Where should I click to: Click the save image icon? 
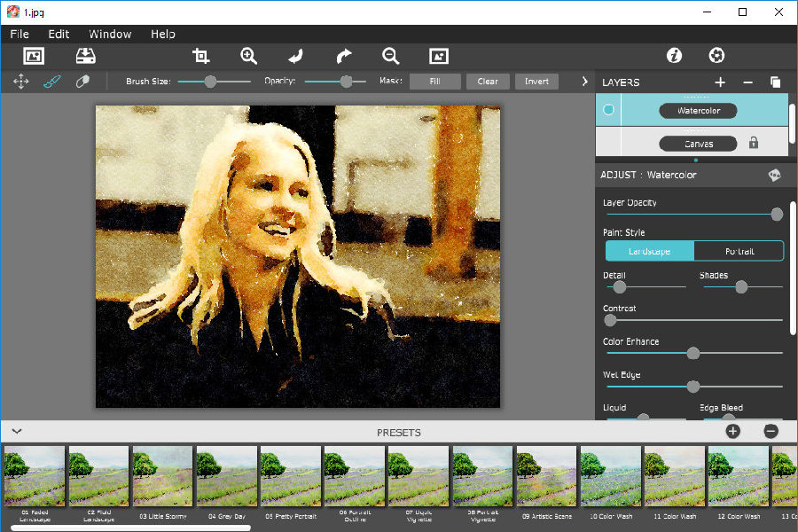tap(85, 56)
